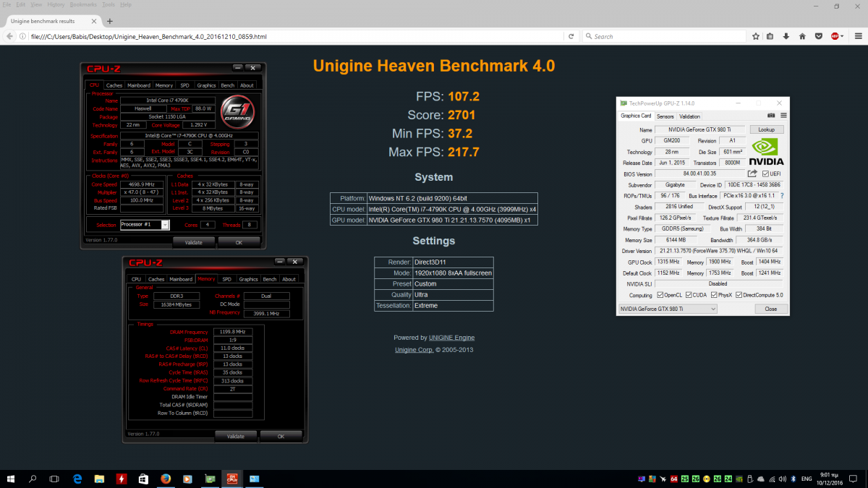The image size is (868, 488).
Task: Bookmark this page with the star icon
Action: 755,36
